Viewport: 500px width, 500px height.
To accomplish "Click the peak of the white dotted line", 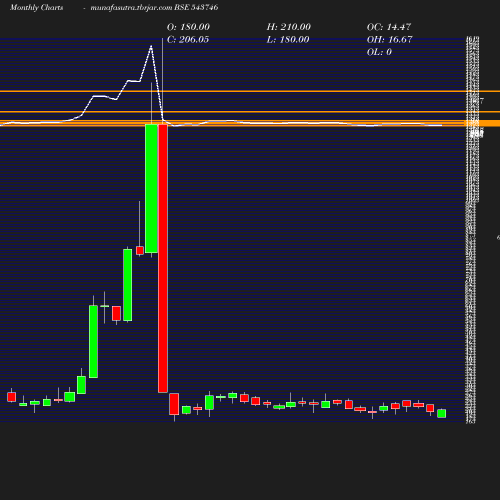I will (151, 46).
